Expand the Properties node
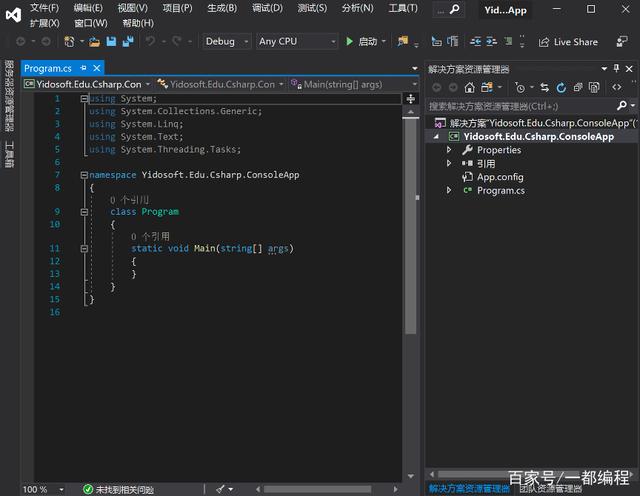640x496 pixels. point(450,150)
